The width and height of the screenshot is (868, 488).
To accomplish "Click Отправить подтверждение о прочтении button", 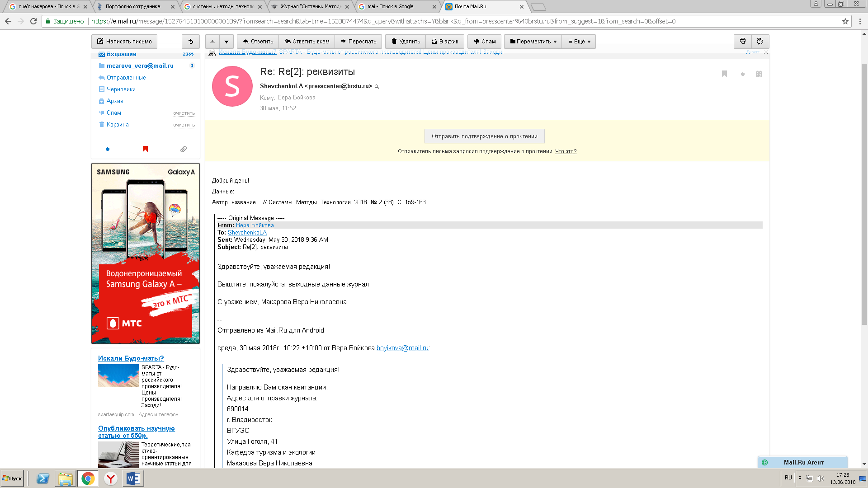I will pos(484,136).
